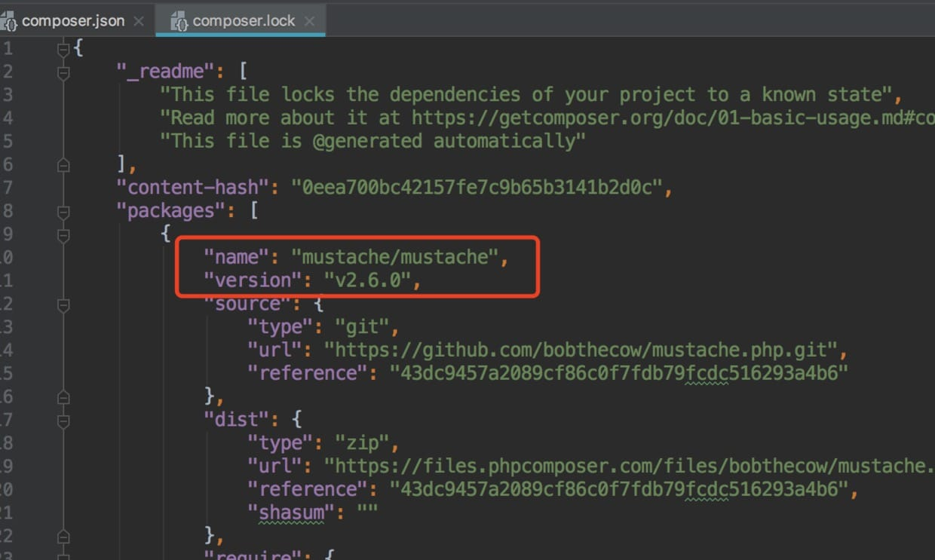Click the "shasum" key
Viewport: 935px width, 560px height.
point(291,513)
